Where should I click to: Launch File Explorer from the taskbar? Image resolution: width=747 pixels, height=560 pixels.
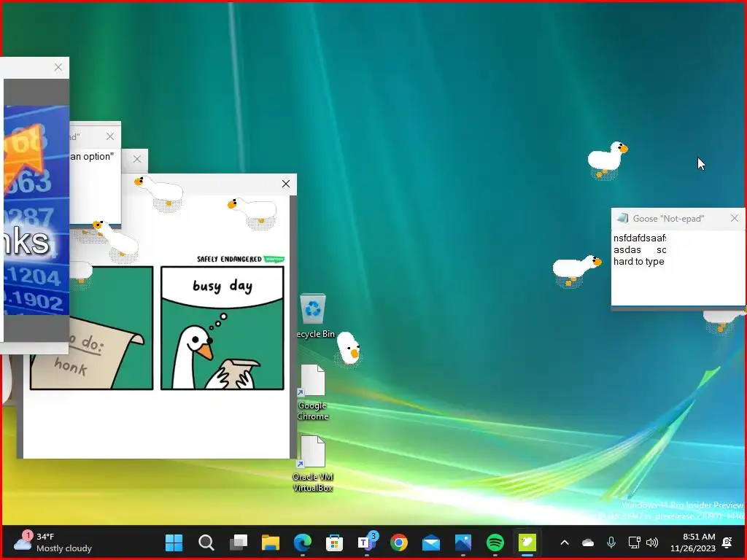[x=271, y=542]
